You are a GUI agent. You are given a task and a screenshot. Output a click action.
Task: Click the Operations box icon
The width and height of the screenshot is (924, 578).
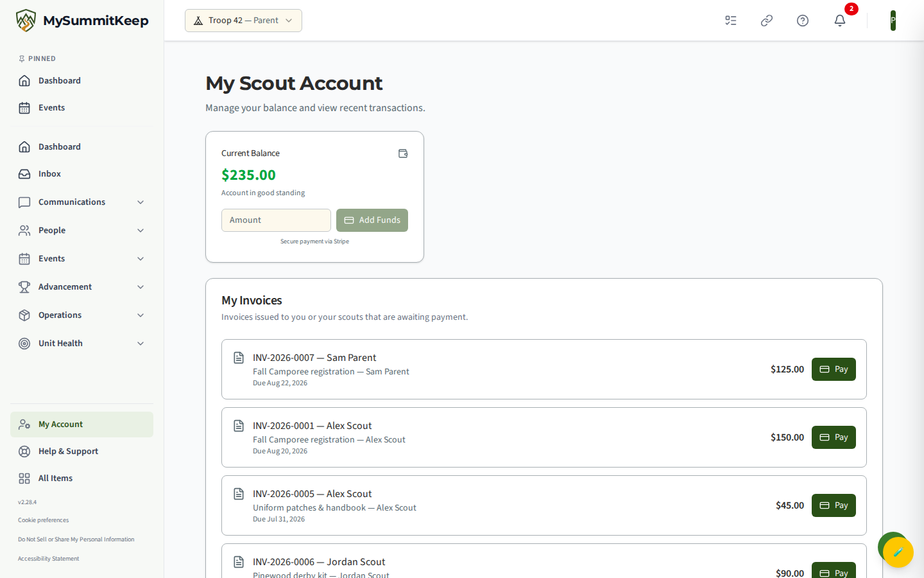pyautogui.click(x=24, y=315)
